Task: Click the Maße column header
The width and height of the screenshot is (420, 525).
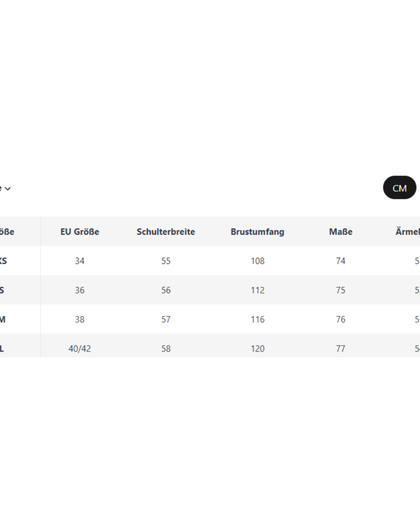Action: coord(340,232)
